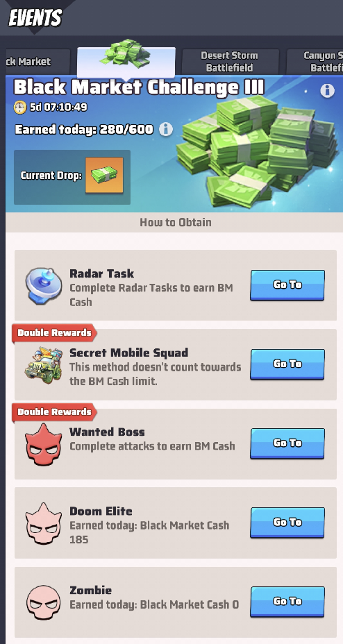Viewport: 343px width, 644px height.
Task: Go To Doom Elite
Action: click(287, 523)
